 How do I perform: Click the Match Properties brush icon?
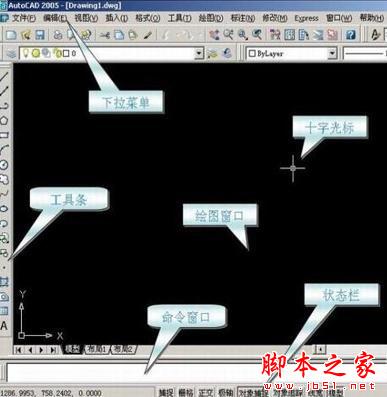(148, 35)
